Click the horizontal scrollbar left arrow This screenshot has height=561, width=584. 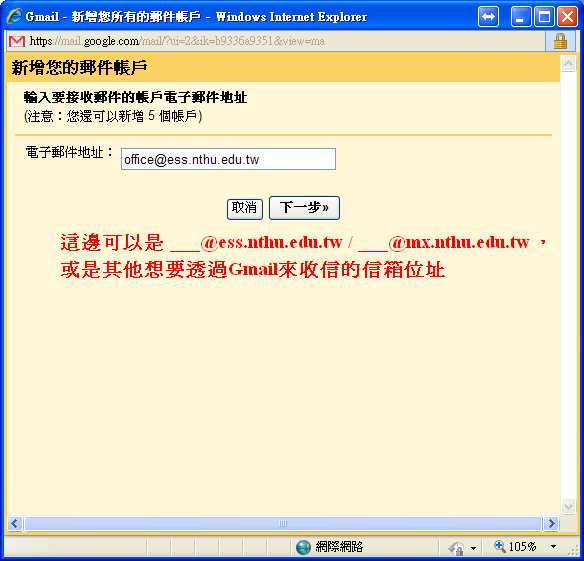pyautogui.click(x=15, y=523)
